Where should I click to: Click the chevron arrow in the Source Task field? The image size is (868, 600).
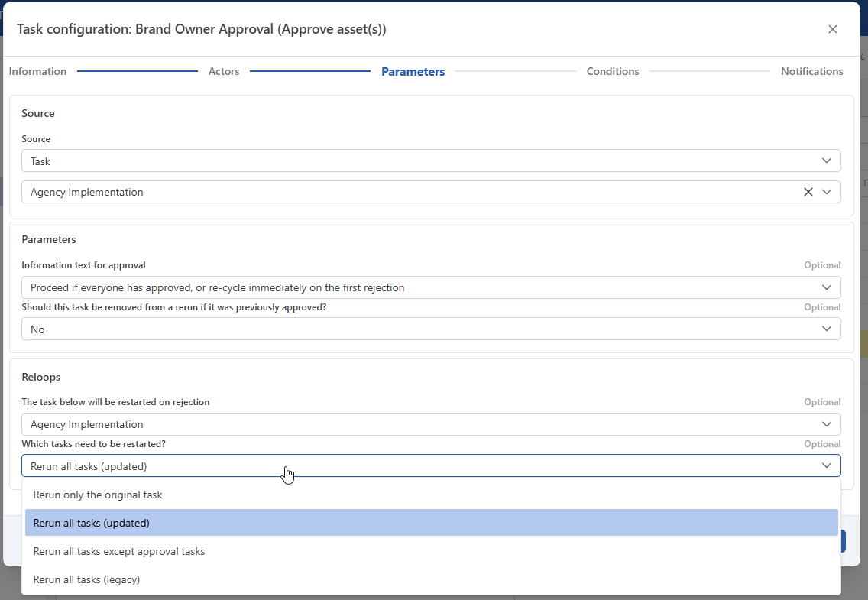pos(826,161)
